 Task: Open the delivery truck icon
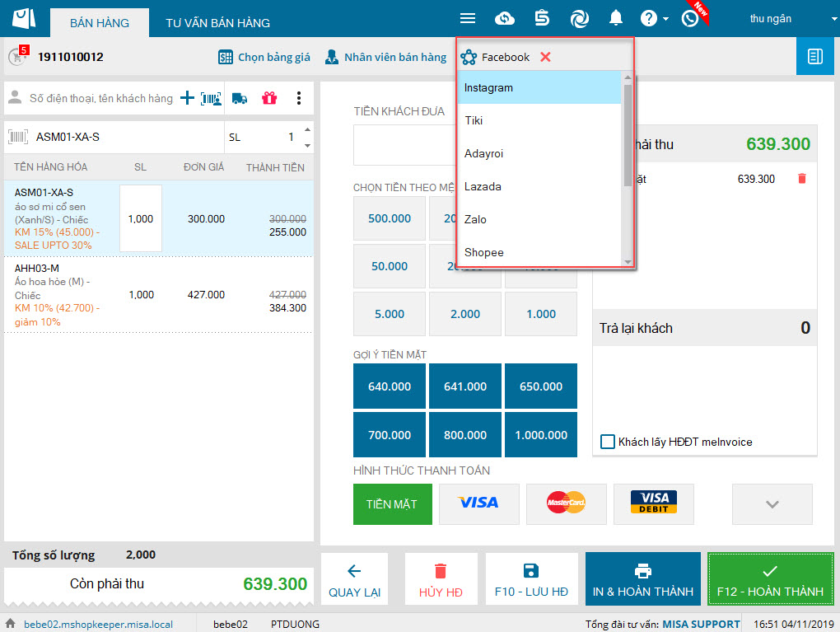240,99
